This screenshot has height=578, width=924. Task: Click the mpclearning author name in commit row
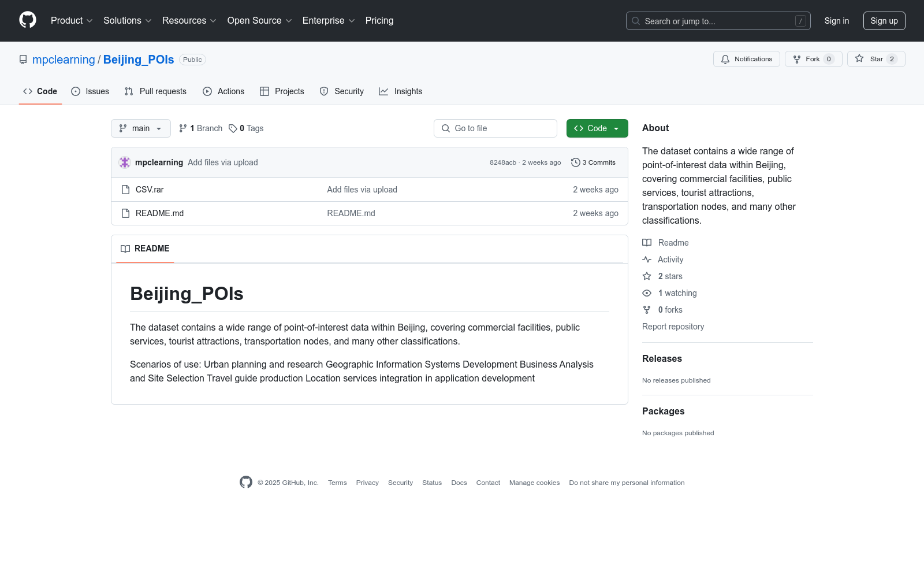[x=159, y=162]
